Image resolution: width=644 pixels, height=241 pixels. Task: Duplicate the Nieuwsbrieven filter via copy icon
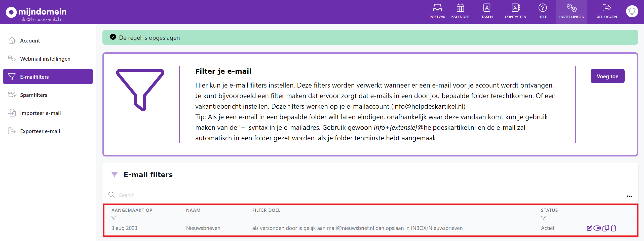coord(605,228)
